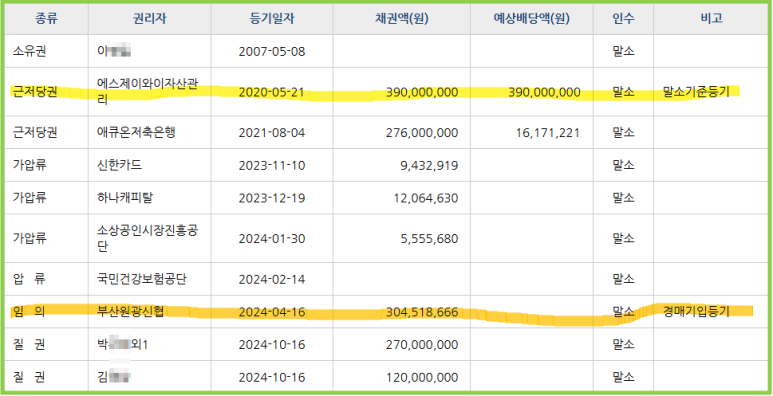Select the 국민건강보험공단 seizure row

[386, 279]
